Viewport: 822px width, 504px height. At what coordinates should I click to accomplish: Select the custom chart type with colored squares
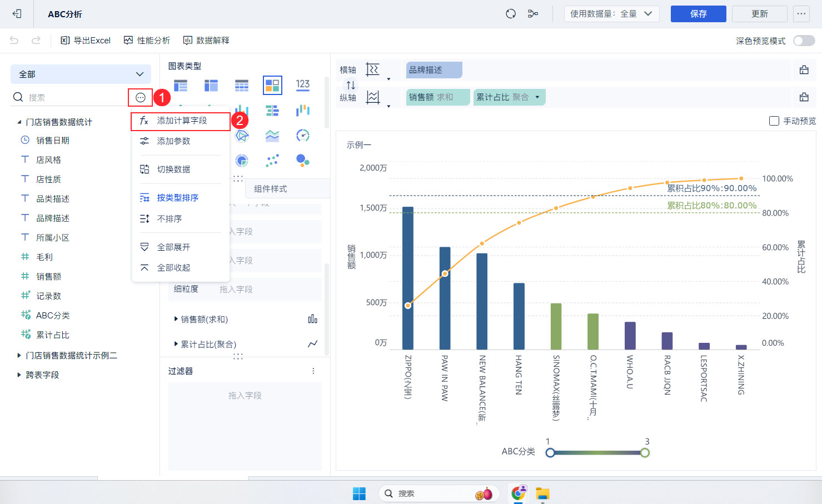point(272,86)
